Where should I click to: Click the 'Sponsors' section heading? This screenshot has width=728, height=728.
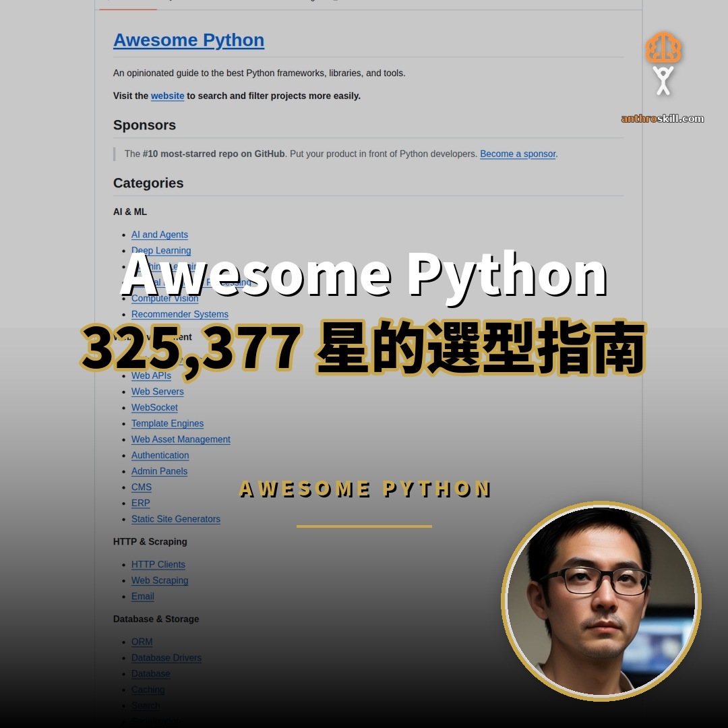coord(144,125)
